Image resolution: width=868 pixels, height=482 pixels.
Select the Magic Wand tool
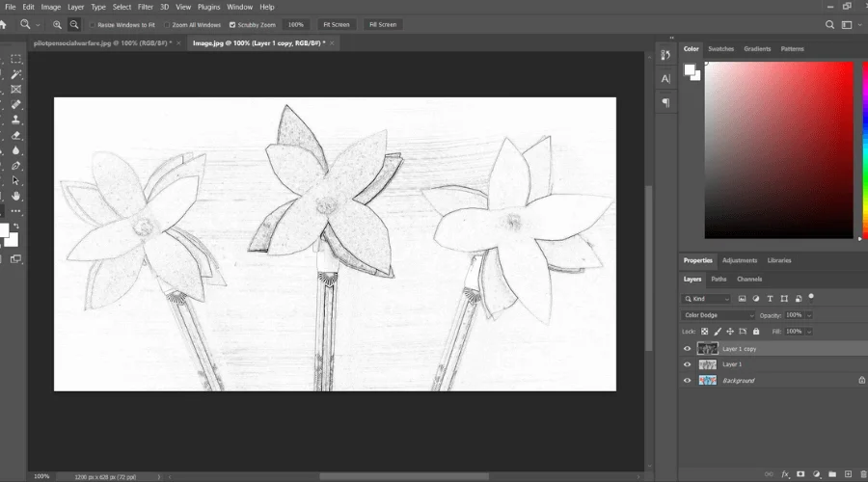point(16,74)
